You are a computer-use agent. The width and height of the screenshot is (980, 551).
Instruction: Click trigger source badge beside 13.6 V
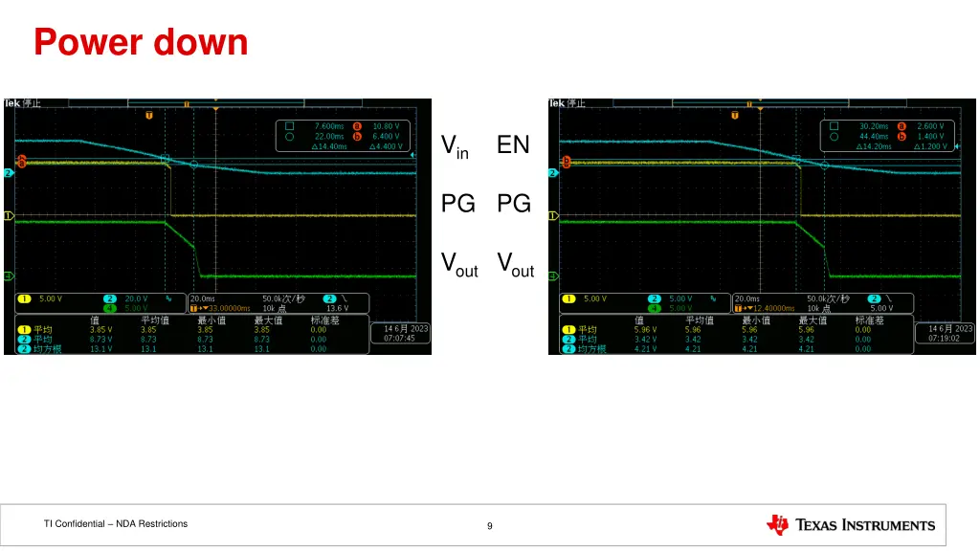[330, 298]
